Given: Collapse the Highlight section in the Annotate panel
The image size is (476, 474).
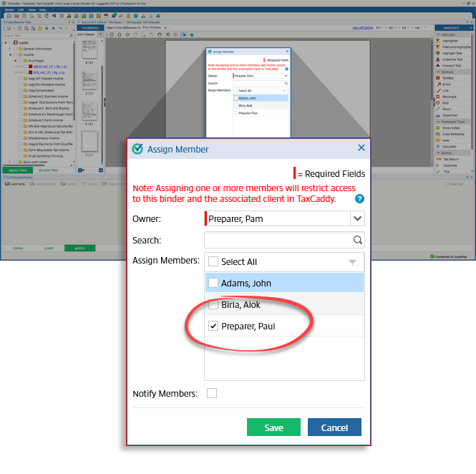Looking at the screenshot, I should 438,34.
